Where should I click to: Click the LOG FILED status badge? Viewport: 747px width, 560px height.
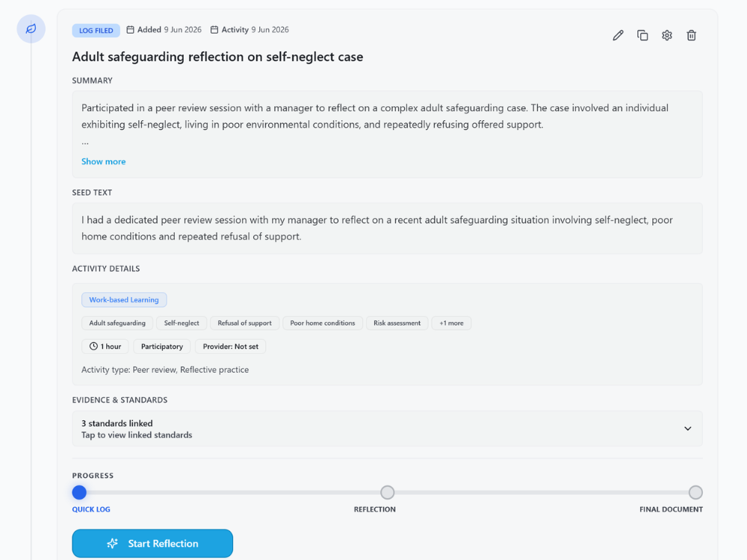tap(96, 31)
